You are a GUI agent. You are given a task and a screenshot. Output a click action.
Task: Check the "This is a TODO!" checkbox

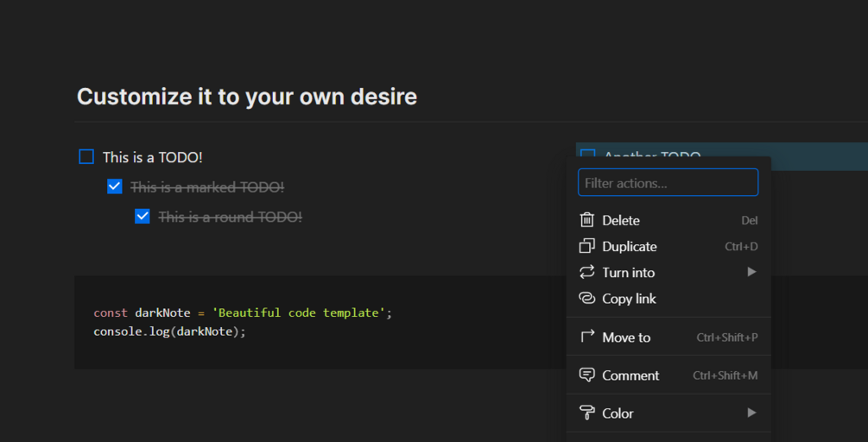click(86, 157)
